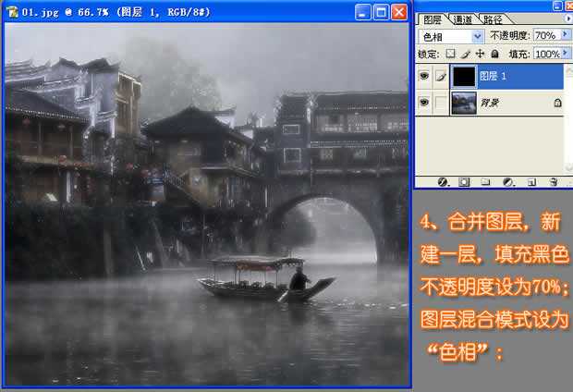Select the 背景 layer thumbnail
This screenshot has width=573, height=392.
pyautogui.click(x=464, y=103)
